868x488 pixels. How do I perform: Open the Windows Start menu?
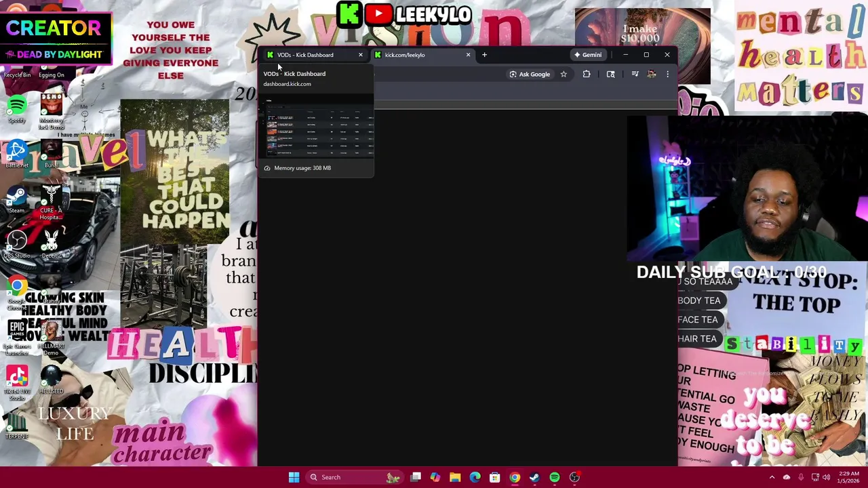click(294, 477)
